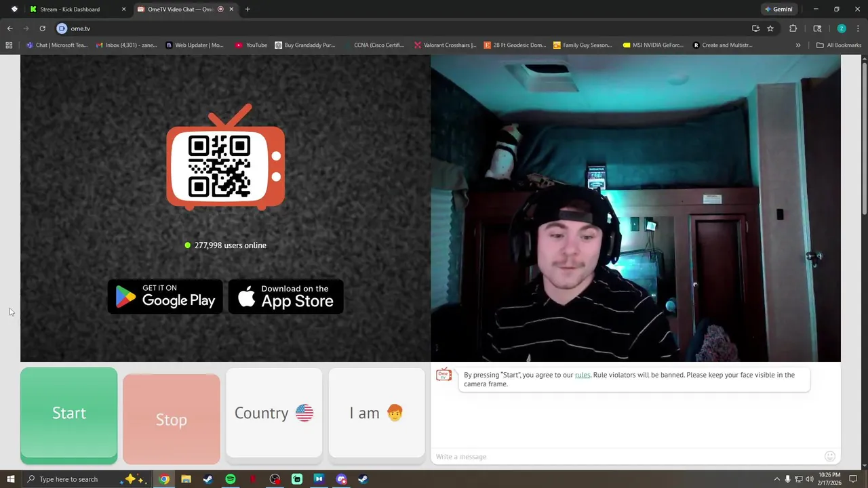Click the Download on the App Store badge
The image size is (868, 488).
click(285, 297)
